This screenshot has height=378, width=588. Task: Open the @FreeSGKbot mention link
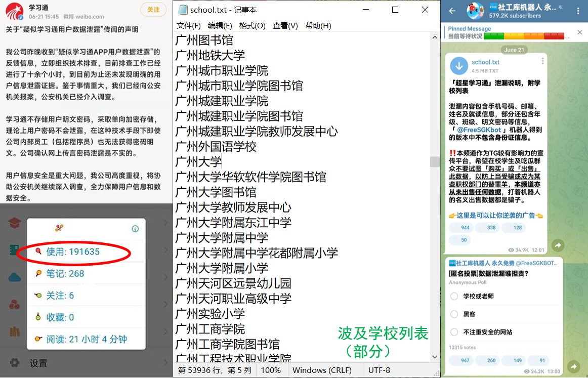(x=479, y=130)
